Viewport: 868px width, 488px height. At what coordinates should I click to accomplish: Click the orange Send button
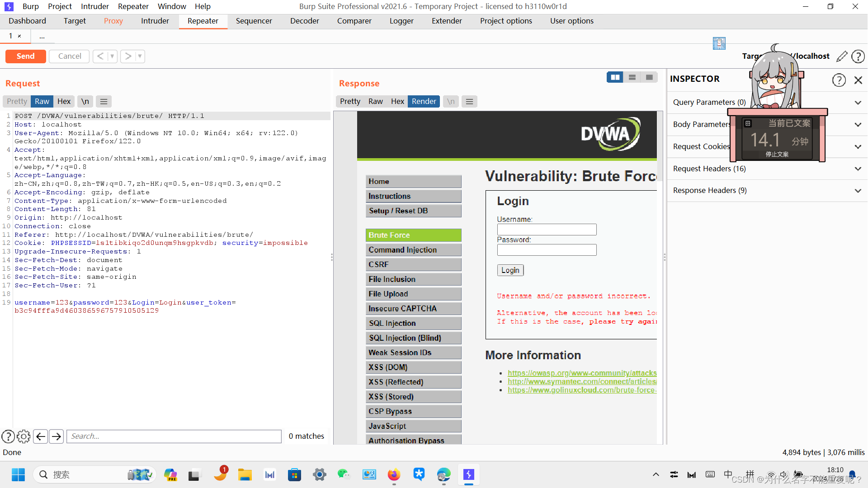pyautogui.click(x=25, y=56)
